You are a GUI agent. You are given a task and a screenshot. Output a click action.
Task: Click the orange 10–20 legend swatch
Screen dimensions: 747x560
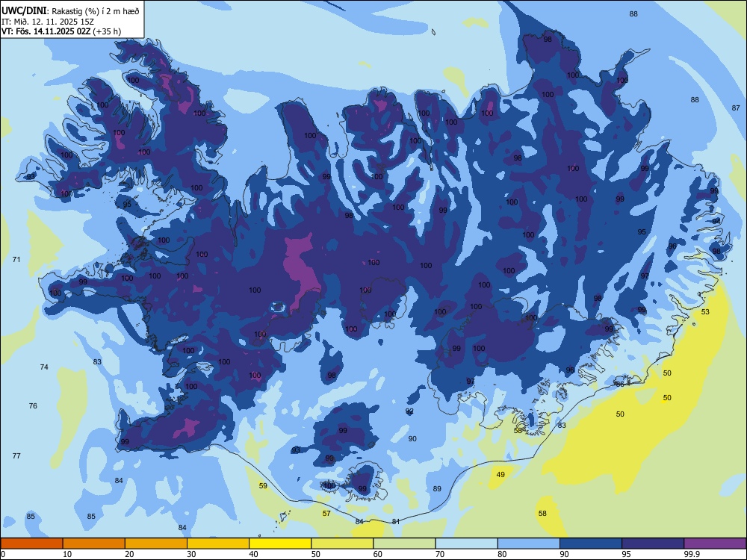pos(94,544)
